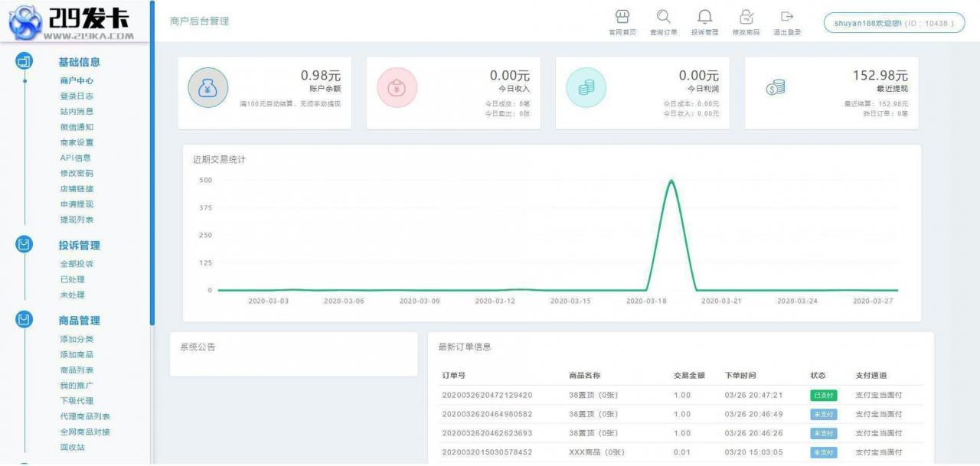This screenshot has height=466, width=980.
Task: Open 投诉管理 bell icon in header
Action: (704, 17)
